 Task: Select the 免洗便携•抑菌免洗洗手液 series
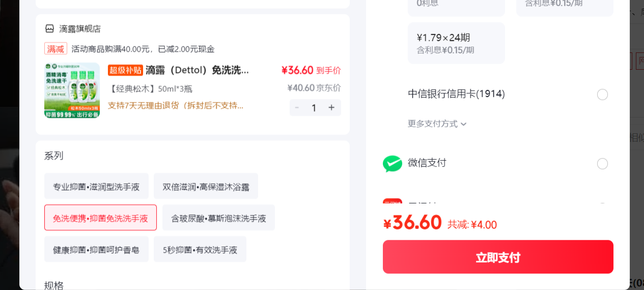tap(100, 218)
